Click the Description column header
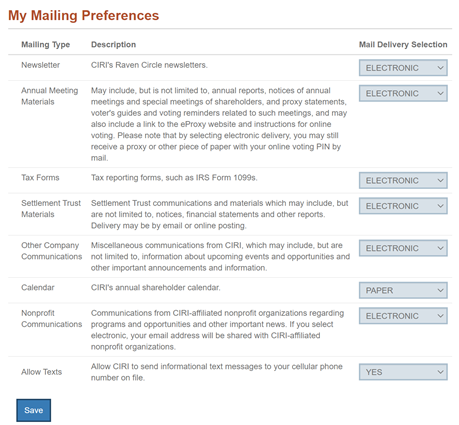Image resolution: width=459 pixels, height=425 pixels. pyautogui.click(x=113, y=45)
